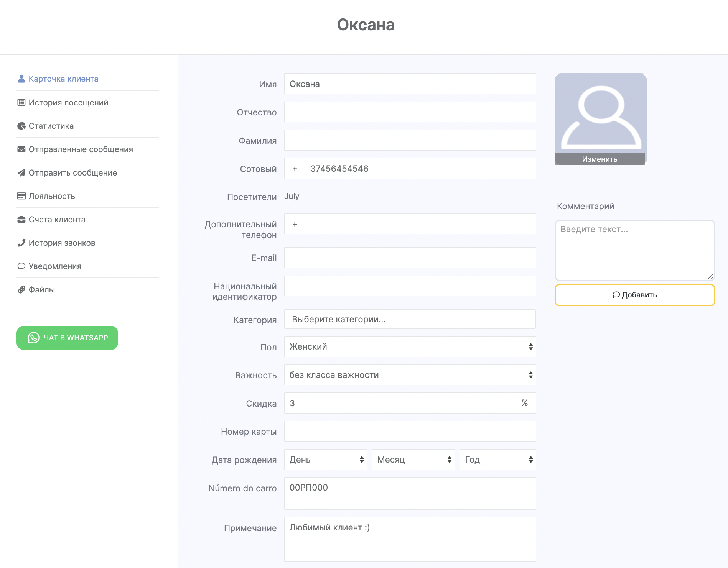Click the person icon beside Карточка клиента
The width and height of the screenshot is (728, 568).
(x=21, y=79)
